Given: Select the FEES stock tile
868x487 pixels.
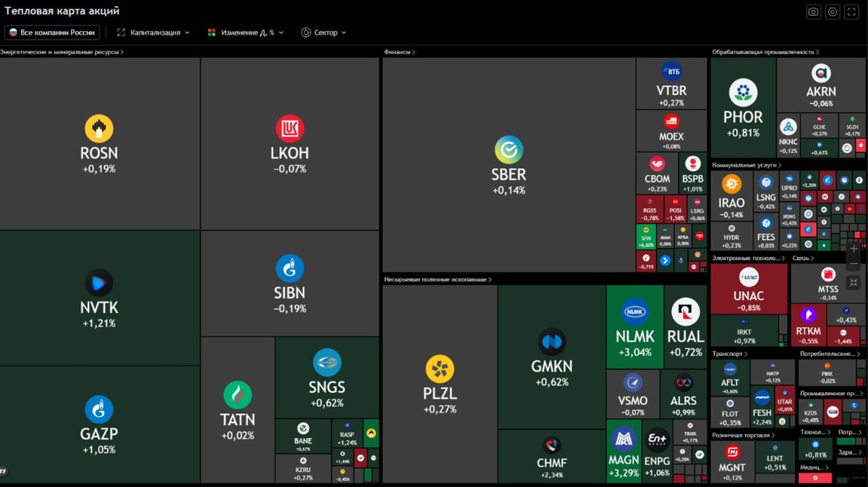Looking at the screenshot, I should coord(765,232).
